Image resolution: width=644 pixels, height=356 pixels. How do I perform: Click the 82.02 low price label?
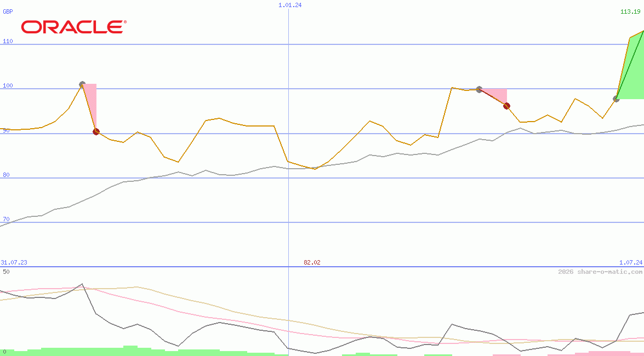[312, 262]
